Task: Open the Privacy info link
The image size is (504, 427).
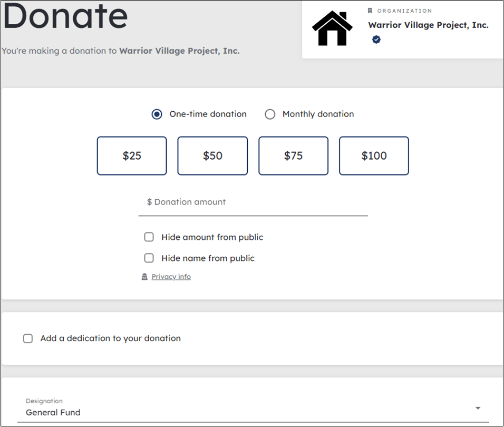Action: 171,276
